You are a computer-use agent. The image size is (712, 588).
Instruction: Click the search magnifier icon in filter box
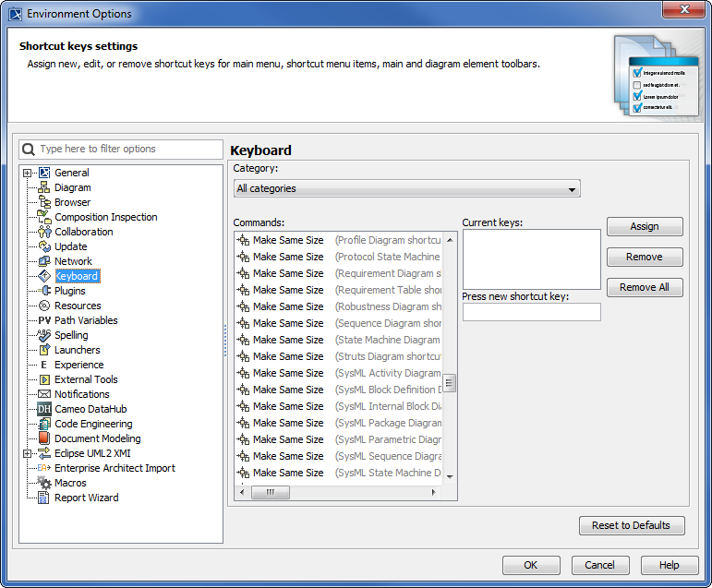29,149
